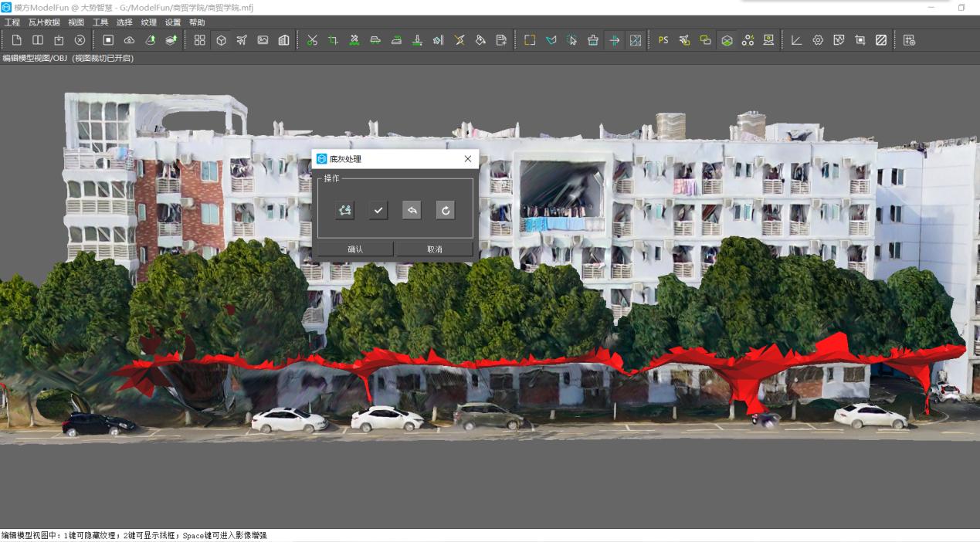This screenshot has width=980, height=542.
Task: Close the 底灰处理 dialog
Action: point(468,159)
